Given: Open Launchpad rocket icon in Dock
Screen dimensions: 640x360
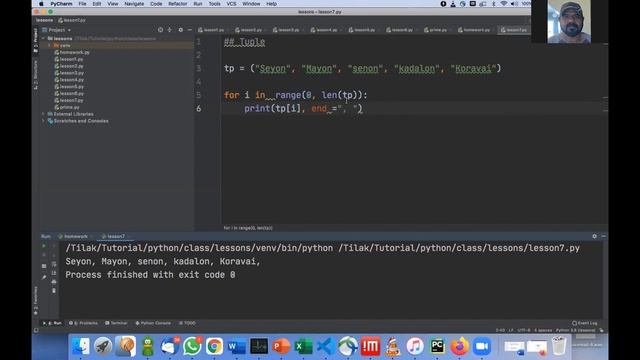Looking at the screenshot, I should [103, 346].
